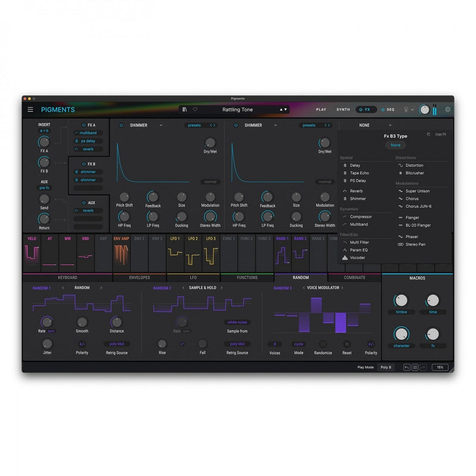Viewport: 476px width, 476px height.
Task: Click the Reset icon next to Randomize
Action: click(x=347, y=344)
